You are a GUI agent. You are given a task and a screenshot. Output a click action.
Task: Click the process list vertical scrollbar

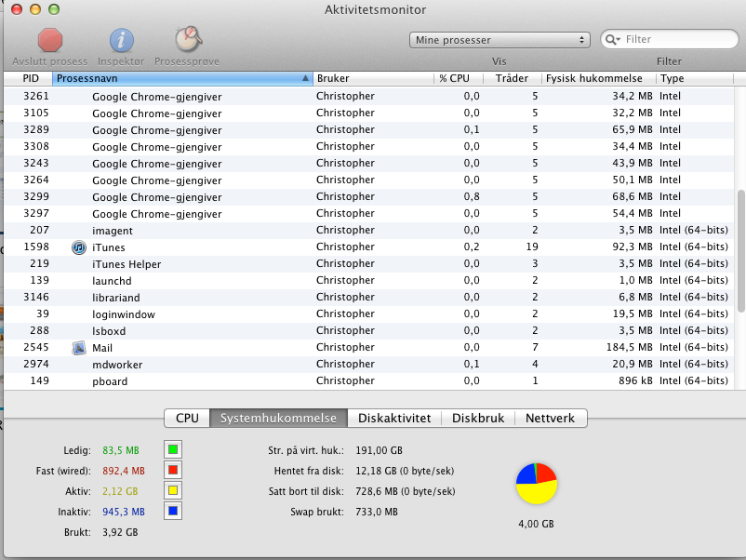740,251
